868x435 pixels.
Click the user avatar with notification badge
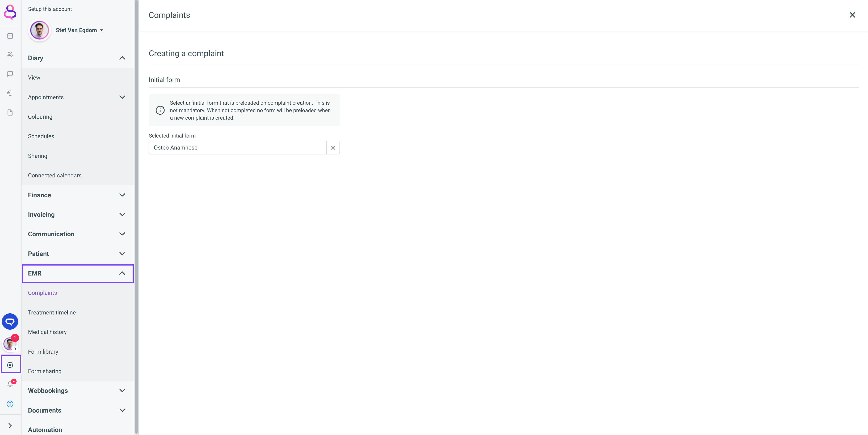pyautogui.click(x=10, y=343)
